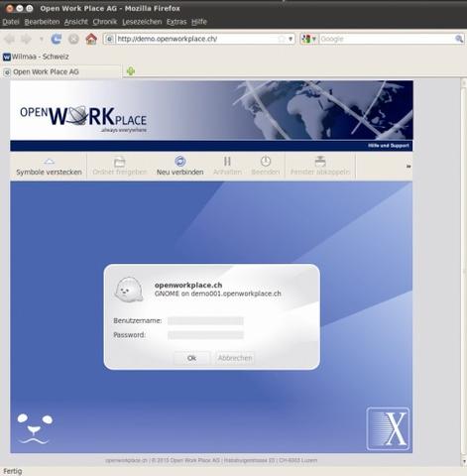Viewport: 467px width, 476px height.
Task: Click the bold openworkplace.ch dialog title
Action: click(x=188, y=285)
